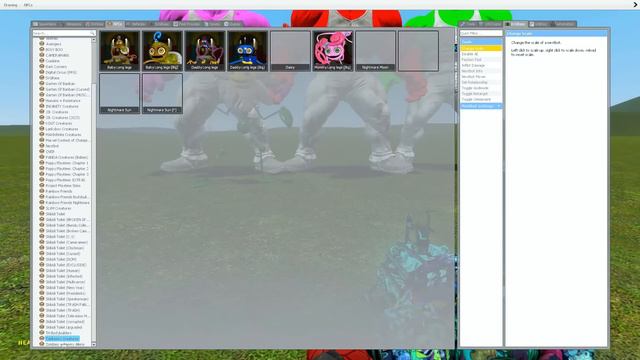Expand the Nextbot Settings section arrow
The height and width of the screenshot is (360, 640).
pos(499,106)
